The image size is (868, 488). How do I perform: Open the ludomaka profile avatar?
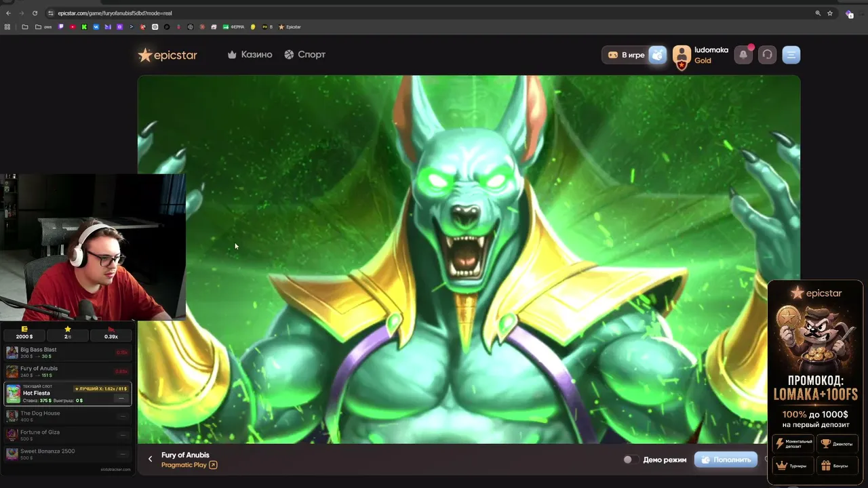coord(682,56)
